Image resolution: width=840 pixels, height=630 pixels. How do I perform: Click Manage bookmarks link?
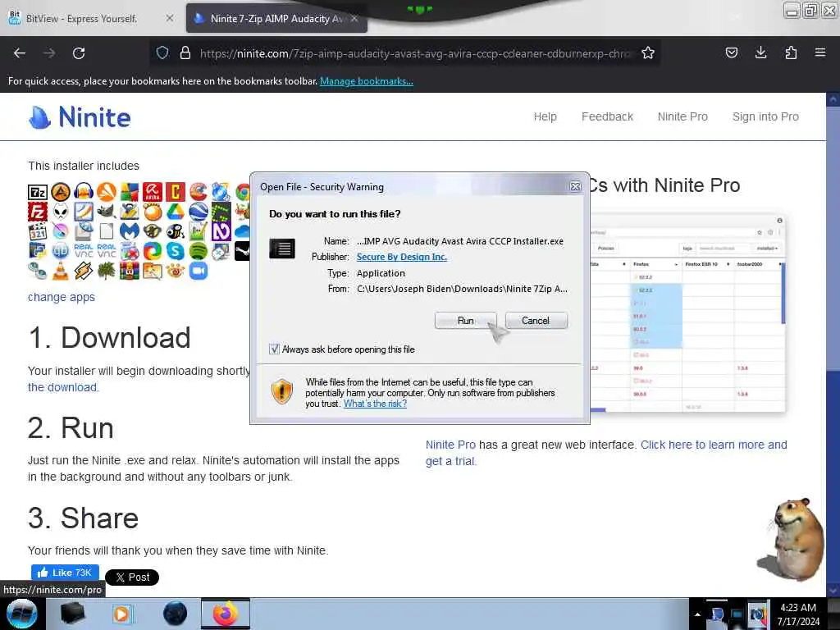367,81
